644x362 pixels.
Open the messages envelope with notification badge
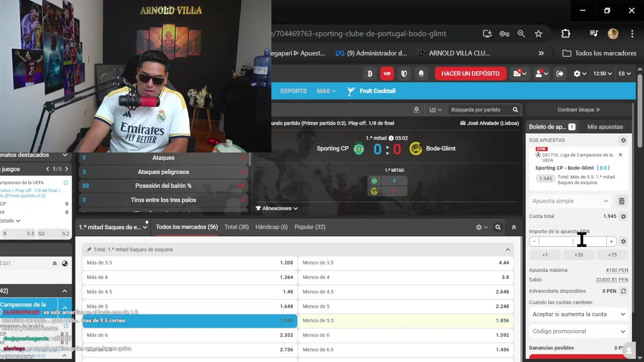click(519, 73)
